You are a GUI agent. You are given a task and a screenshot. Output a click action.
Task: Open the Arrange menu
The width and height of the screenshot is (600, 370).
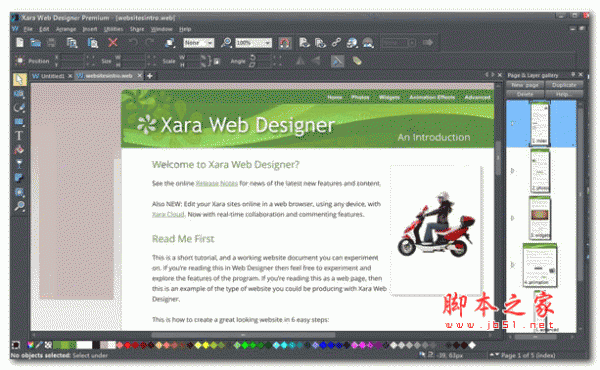point(66,29)
